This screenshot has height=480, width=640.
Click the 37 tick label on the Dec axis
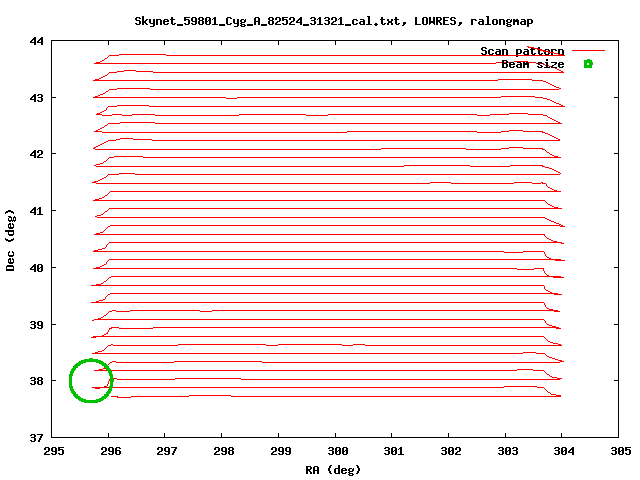pyautogui.click(x=36, y=437)
